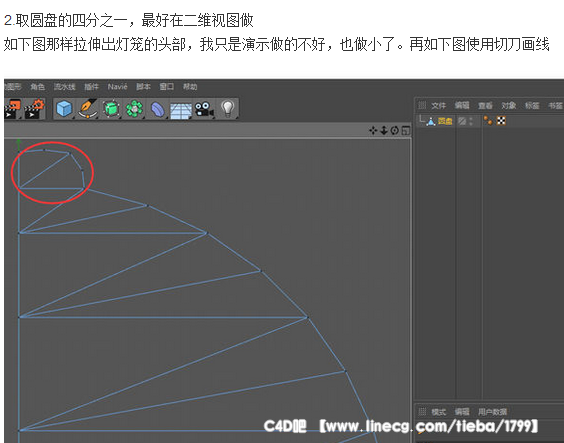Click the viewport move camera icon

point(373,131)
